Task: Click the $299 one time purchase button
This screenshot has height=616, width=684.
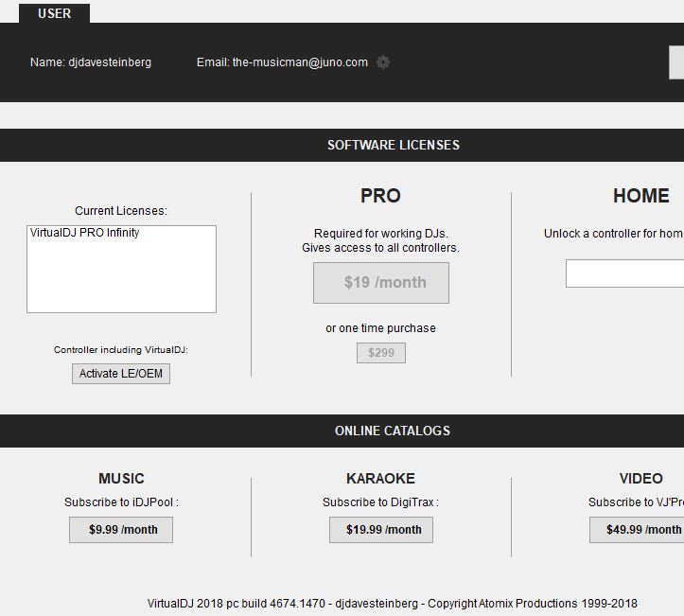Action: click(x=381, y=353)
